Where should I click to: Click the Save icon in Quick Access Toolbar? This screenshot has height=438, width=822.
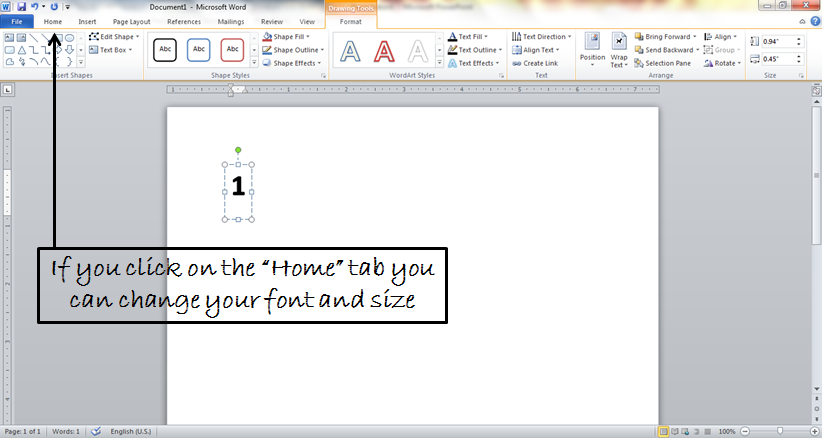[x=21, y=7]
